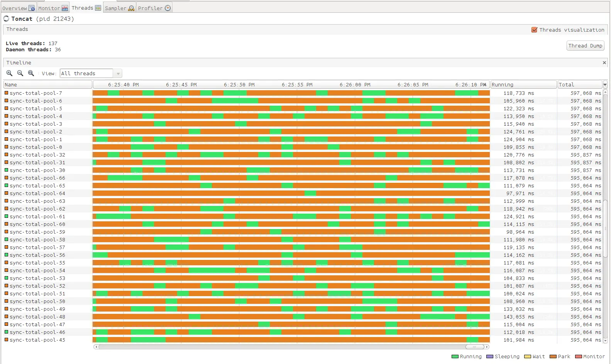Switch to the Monitor tab
The image size is (611, 364).
click(53, 8)
